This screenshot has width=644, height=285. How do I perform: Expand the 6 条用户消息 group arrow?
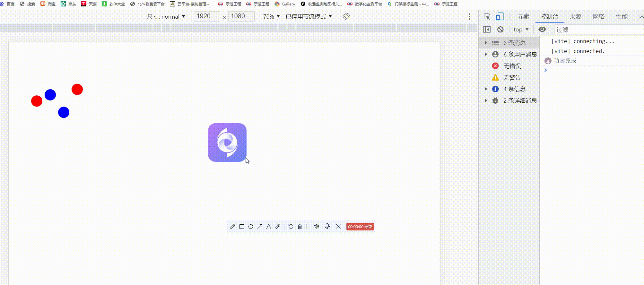(x=486, y=54)
